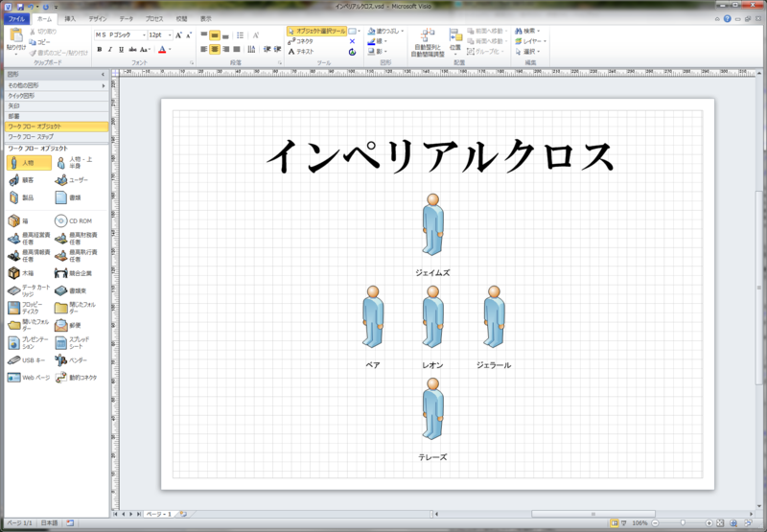This screenshot has height=532, width=767.
Task: Pick the 木箱 crate shape
Action: tap(21, 273)
